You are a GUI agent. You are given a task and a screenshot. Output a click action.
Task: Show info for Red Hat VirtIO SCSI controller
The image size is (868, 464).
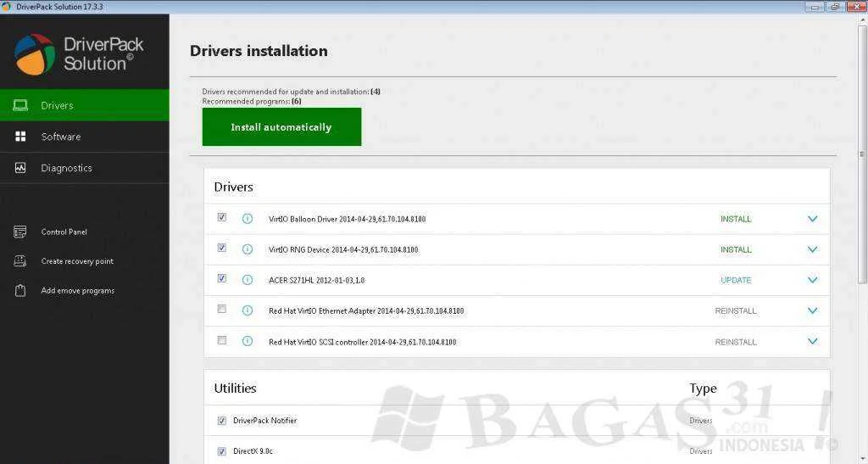(248, 342)
